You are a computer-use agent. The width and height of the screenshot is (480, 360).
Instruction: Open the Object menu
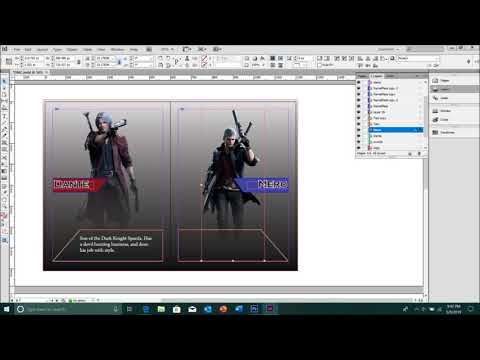[72, 49]
